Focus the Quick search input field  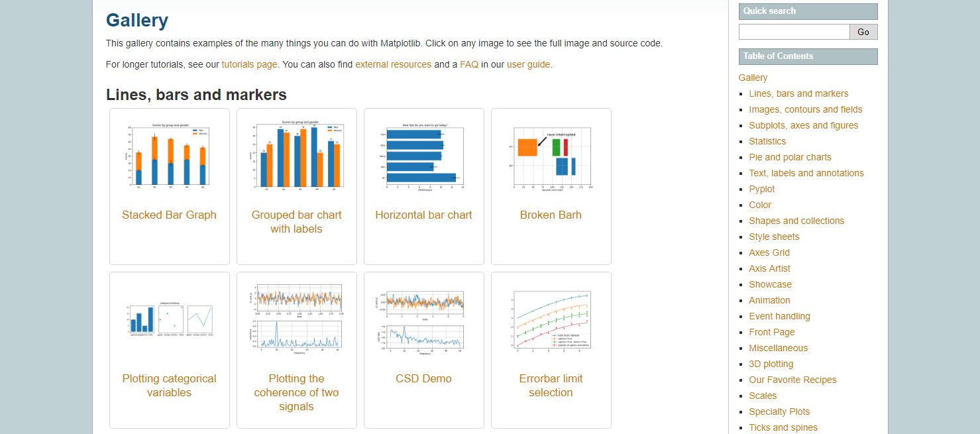(794, 32)
